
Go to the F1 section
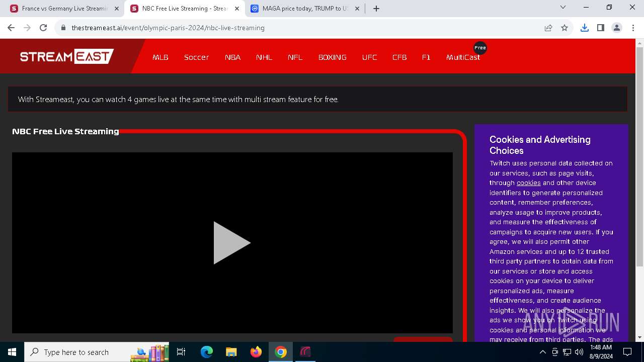coord(426,57)
